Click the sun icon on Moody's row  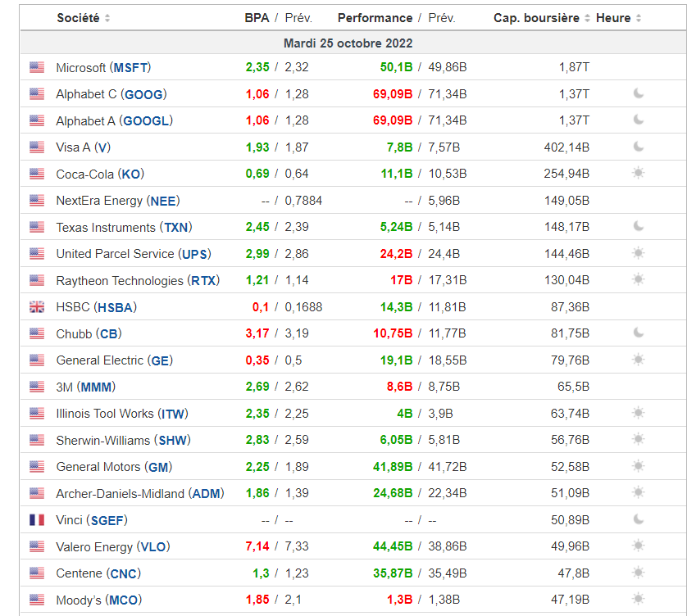[639, 599]
